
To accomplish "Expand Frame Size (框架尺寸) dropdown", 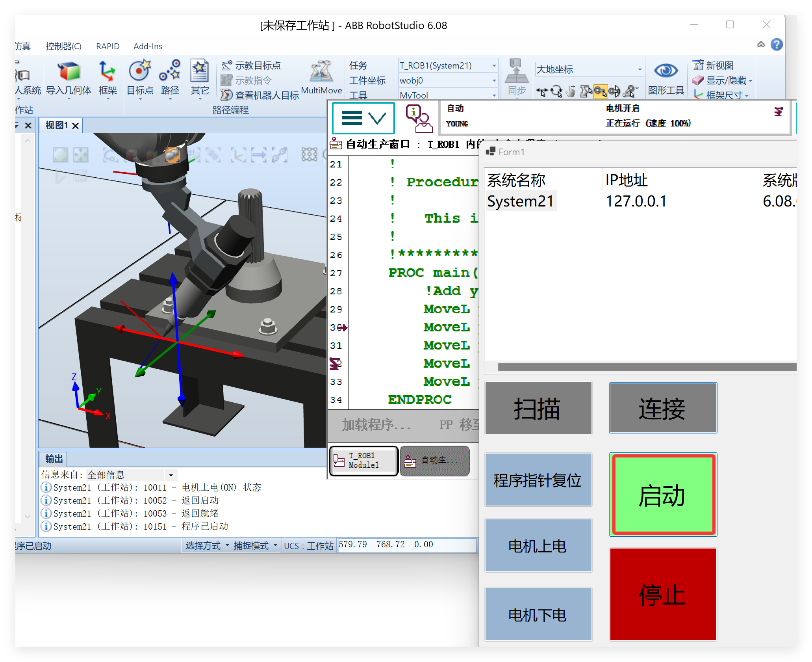I will coord(747,95).
